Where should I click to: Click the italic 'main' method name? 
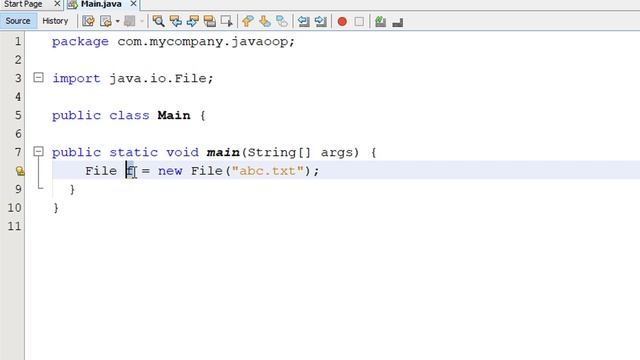tap(223, 152)
